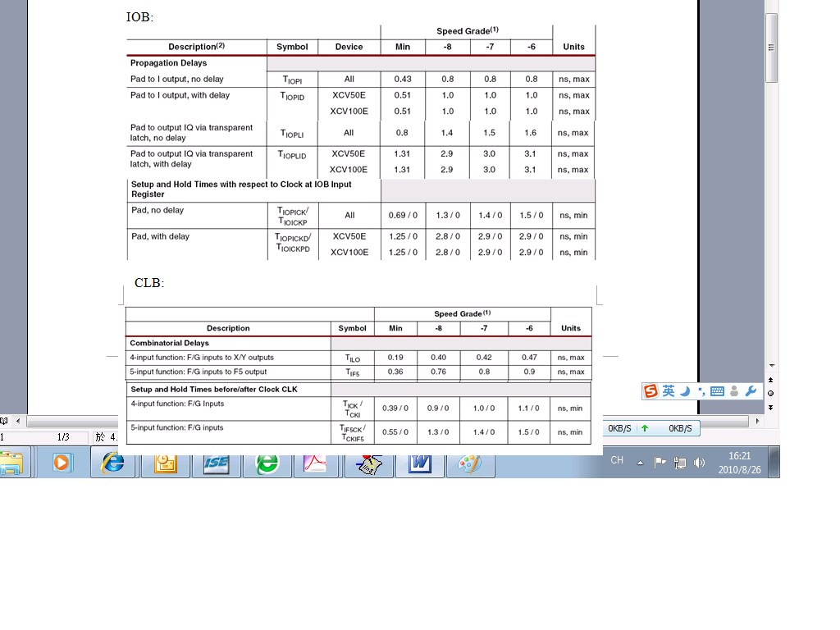Screen dimensions: 840x630
Task: Open Sogou IME settings wrench
Action: [x=751, y=391]
